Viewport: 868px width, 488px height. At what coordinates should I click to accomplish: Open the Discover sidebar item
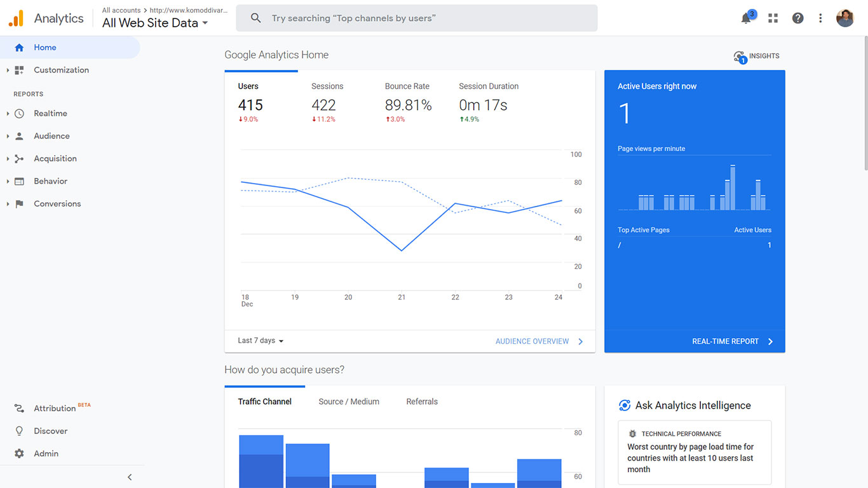pos(51,431)
